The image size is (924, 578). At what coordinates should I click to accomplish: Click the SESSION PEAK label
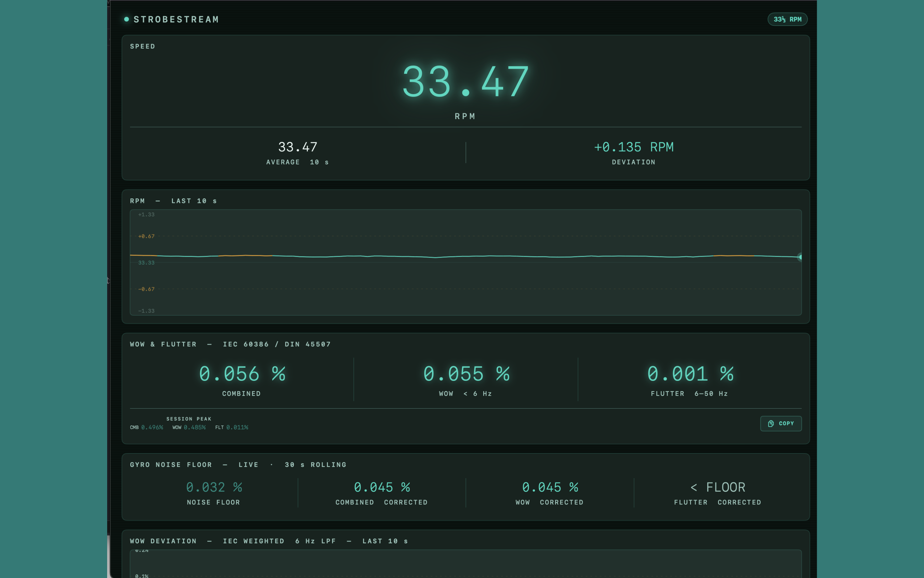click(x=189, y=419)
